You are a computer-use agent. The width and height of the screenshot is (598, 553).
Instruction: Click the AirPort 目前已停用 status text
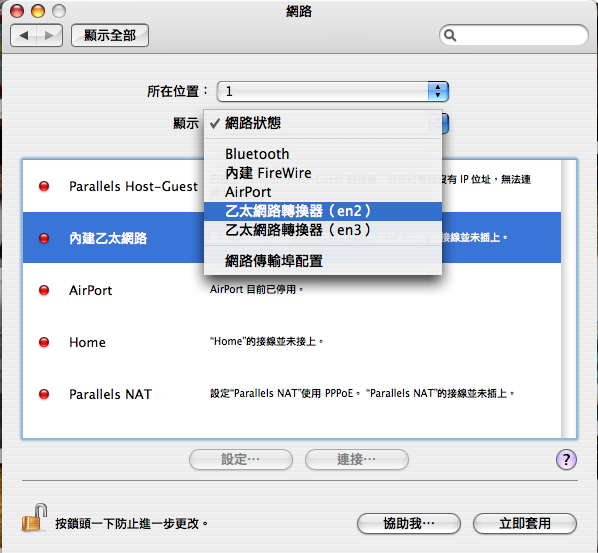(256, 289)
